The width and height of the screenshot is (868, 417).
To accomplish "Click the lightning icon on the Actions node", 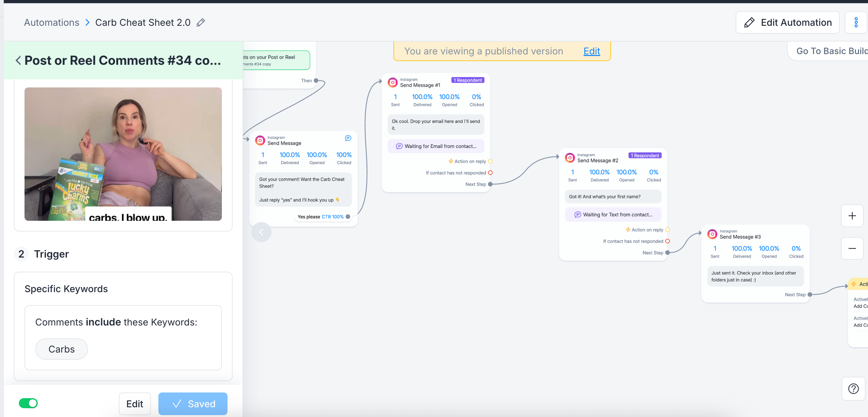I will point(854,284).
